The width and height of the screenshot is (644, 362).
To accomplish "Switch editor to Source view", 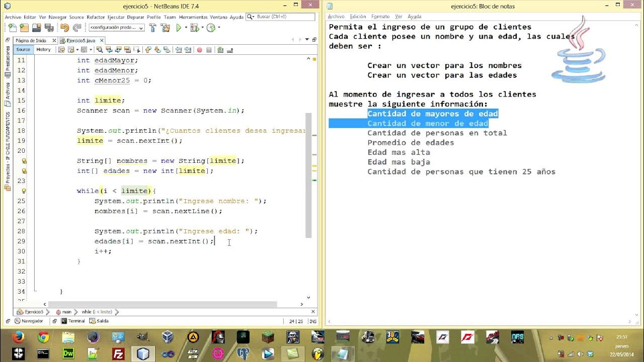I will 23,49.
